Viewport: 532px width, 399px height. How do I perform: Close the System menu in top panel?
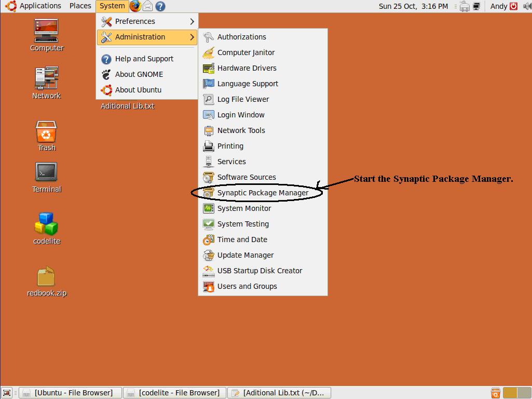click(x=112, y=6)
